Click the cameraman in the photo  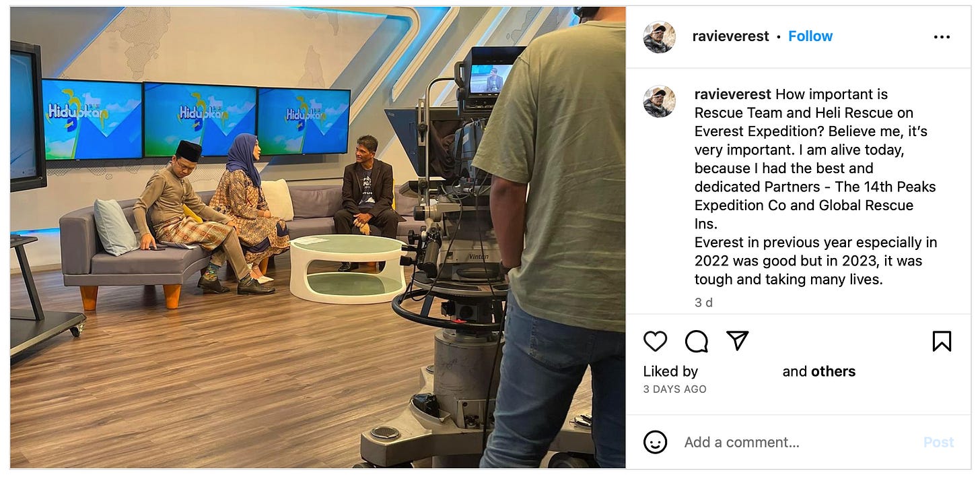pyautogui.click(x=552, y=237)
